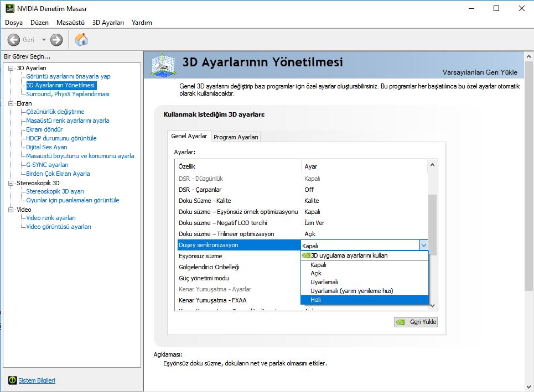Viewport: 534px width, 392px height.
Task: Select Eşyönsüz örnek optimizasyonu row
Action: (303, 212)
